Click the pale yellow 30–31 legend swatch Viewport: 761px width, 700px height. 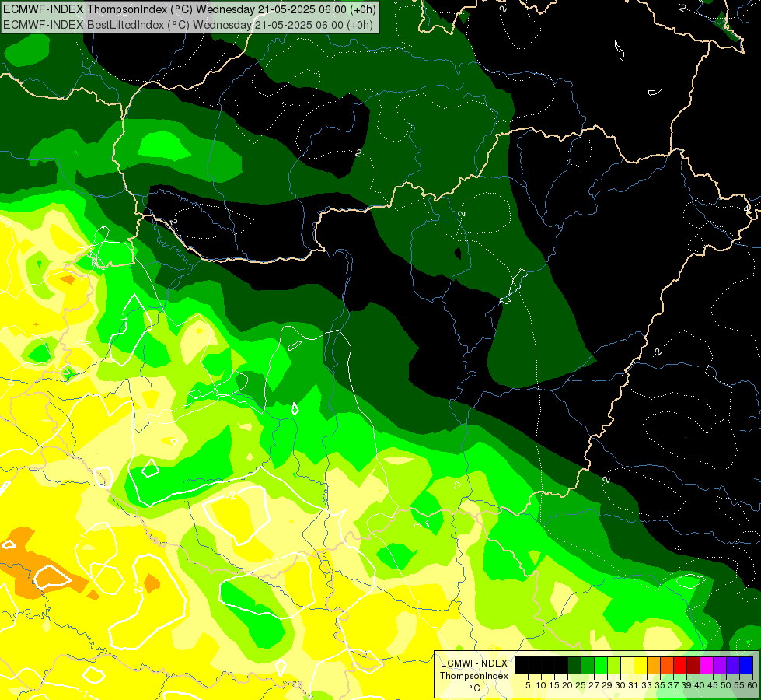click(x=627, y=665)
